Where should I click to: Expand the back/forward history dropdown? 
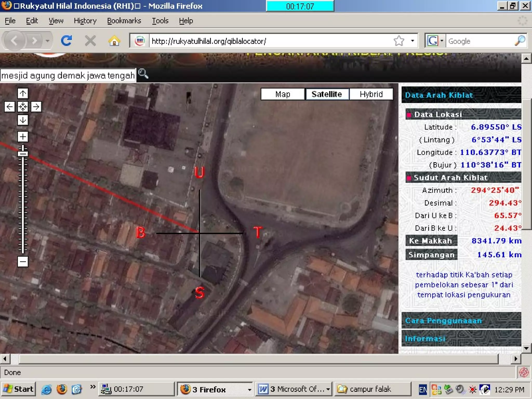(x=47, y=41)
